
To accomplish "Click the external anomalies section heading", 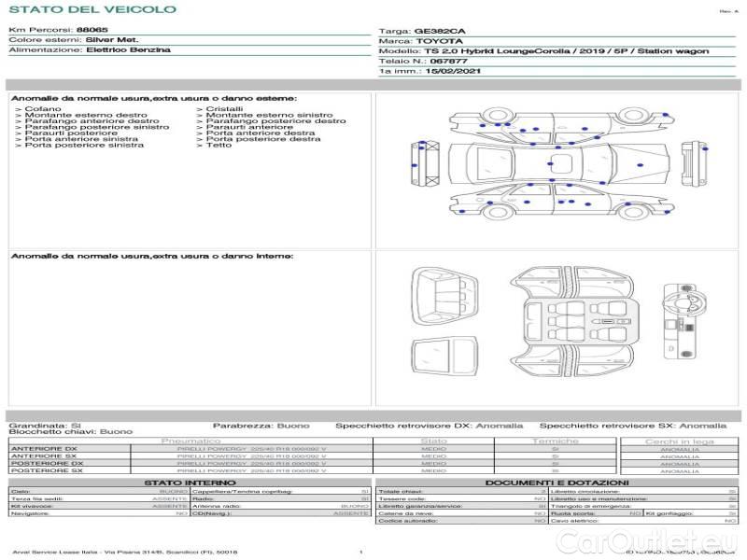I will pos(154,99).
